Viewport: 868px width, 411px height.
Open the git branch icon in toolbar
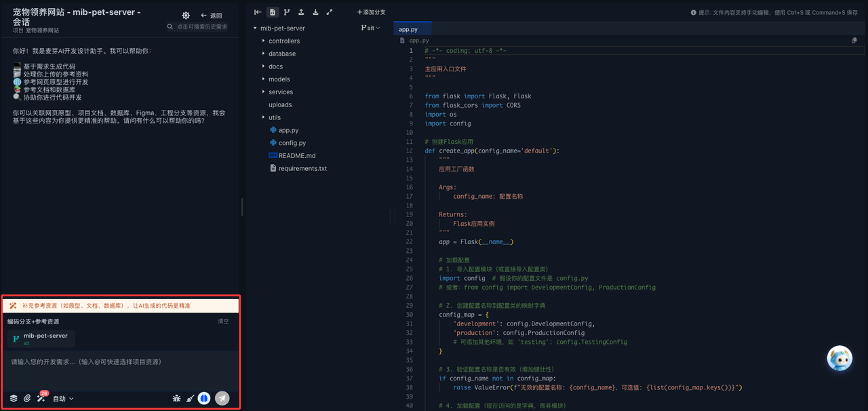click(287, 12)
